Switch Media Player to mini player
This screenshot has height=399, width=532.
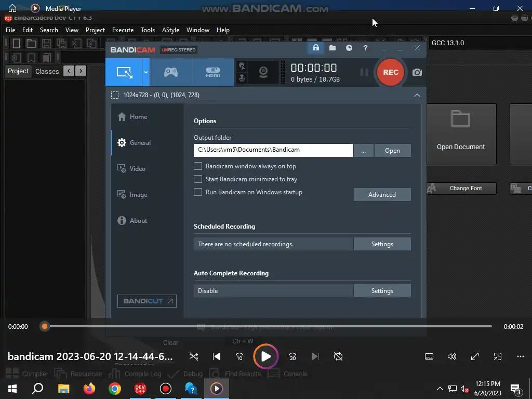[497, 356]
